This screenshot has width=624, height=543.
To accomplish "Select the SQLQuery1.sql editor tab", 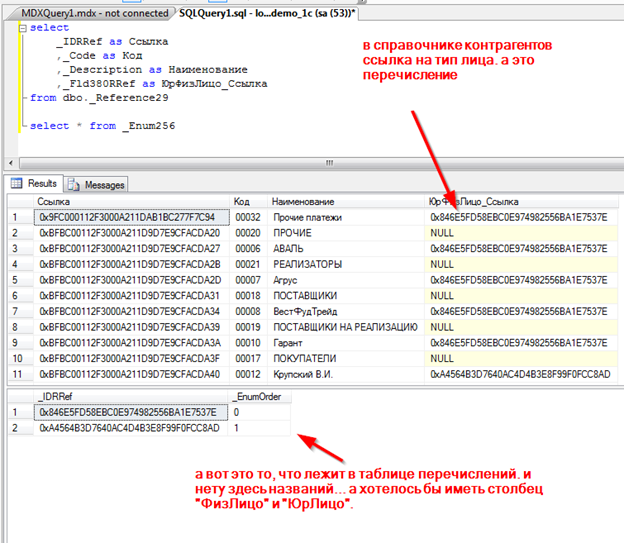I will pyautogui.click(x=266, y=13).
